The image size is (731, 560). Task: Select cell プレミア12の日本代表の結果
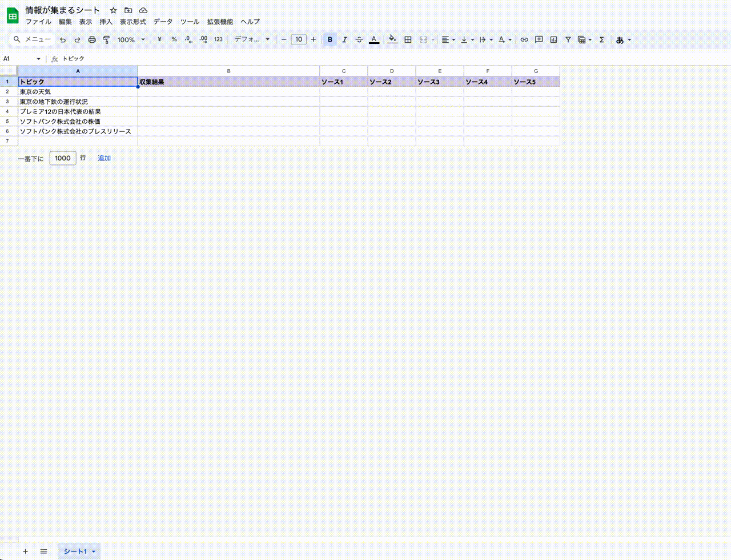(78, 111)
